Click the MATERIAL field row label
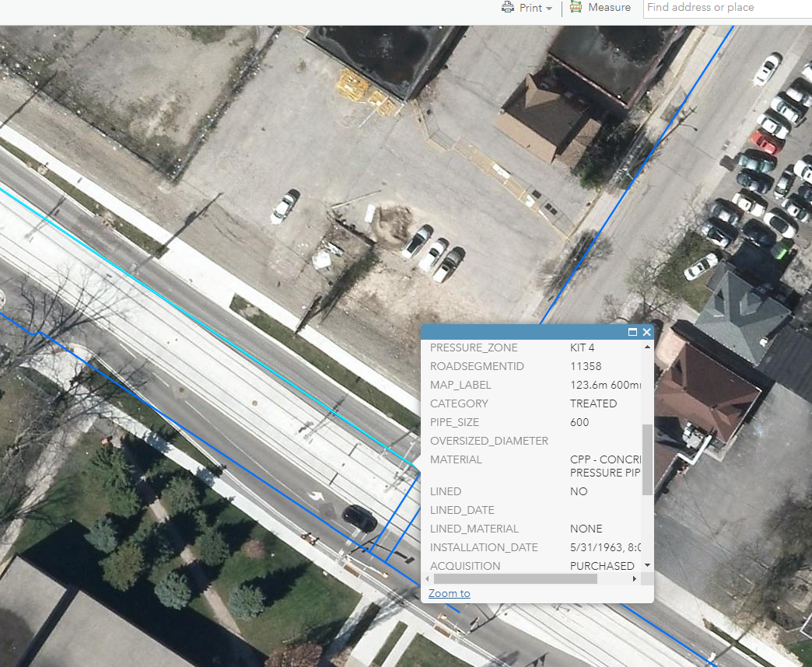Viewport: 812px width, 667px height. pos(456,459)
